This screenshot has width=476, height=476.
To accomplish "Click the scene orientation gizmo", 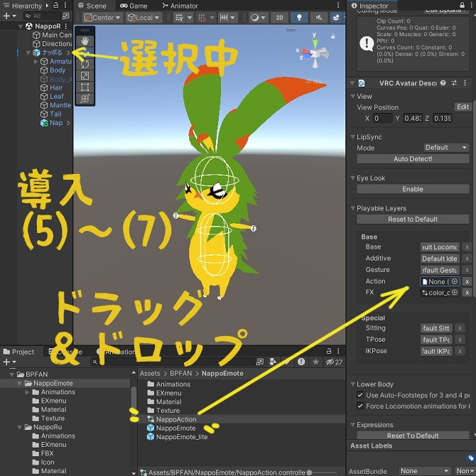I will point(315,52).
